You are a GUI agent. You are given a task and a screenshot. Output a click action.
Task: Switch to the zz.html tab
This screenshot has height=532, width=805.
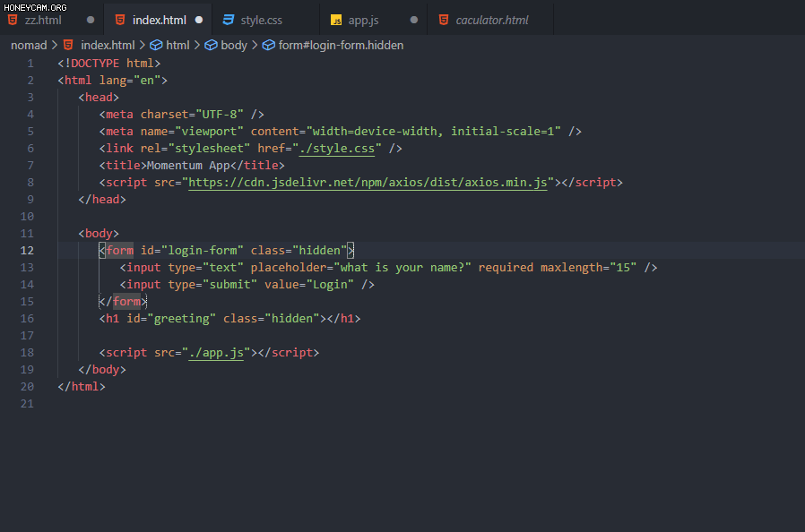(x=51, y=20)
